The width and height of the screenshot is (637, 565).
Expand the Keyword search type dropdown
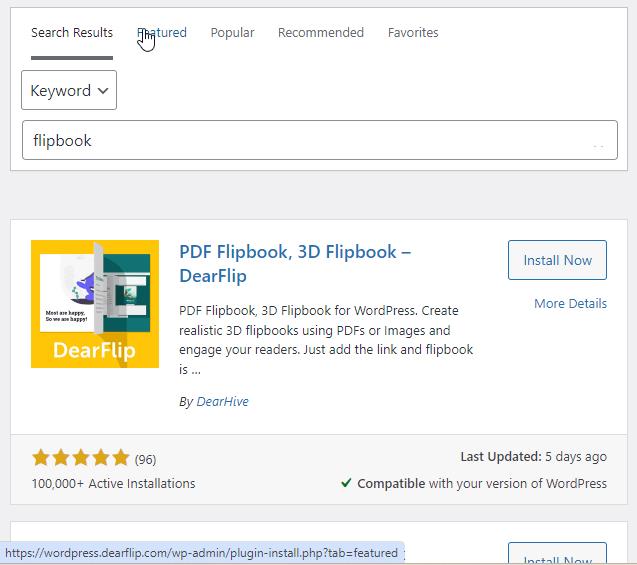click(68, 90)
